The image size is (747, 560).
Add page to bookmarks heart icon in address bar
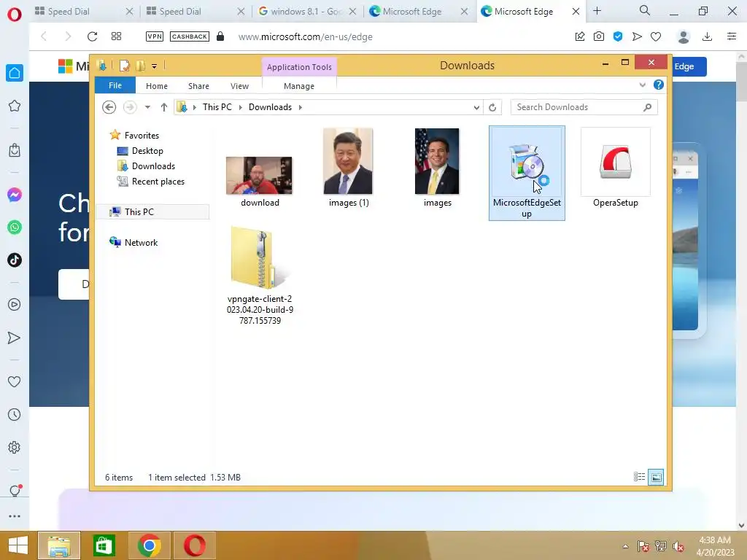click(656, 36)
